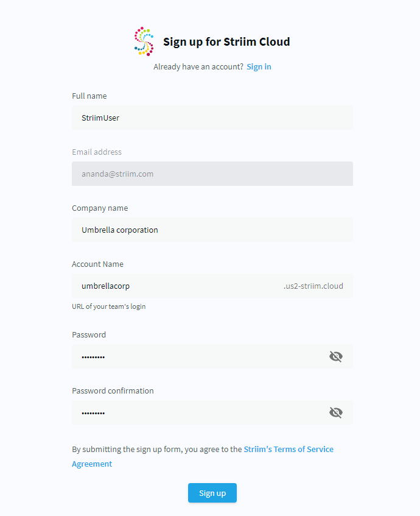Click the disabled email field ananda@striim.com
Screen dimensions: 420x516
coord(212,174)
